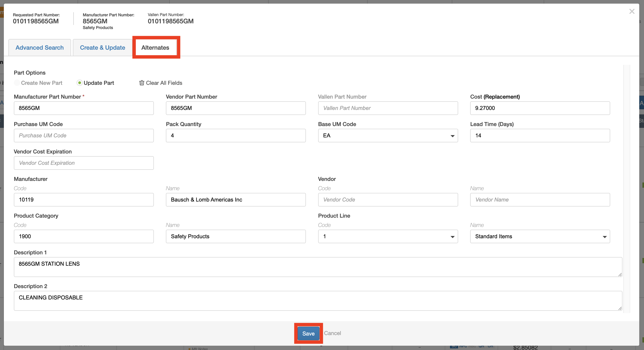Image resolution: width=644 pixels, height=350 pixels.
Task: Open the Product Line Code dropdown
Action: pyautogui.click(x=388, y=236)
